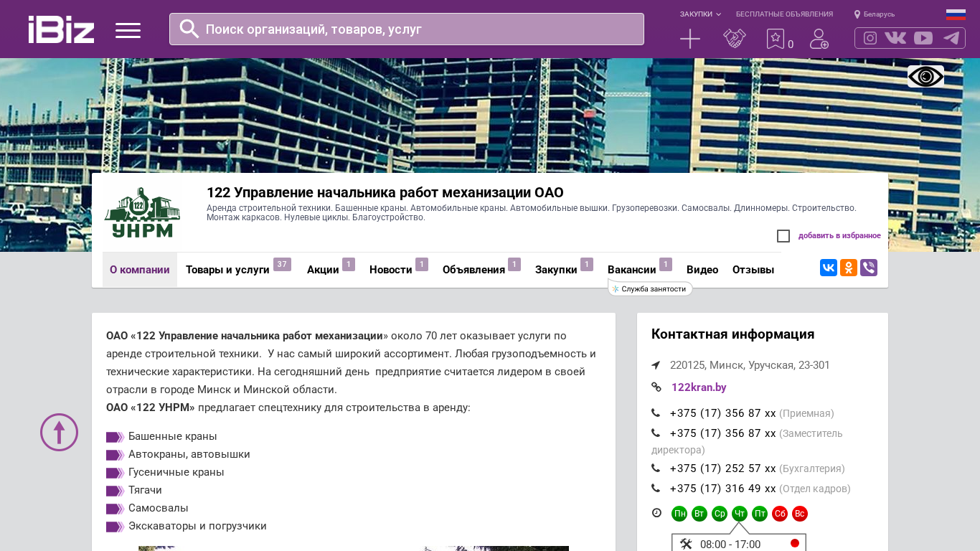Click the Экскаваторы и погрузчики list item

[x=197, y=526]
